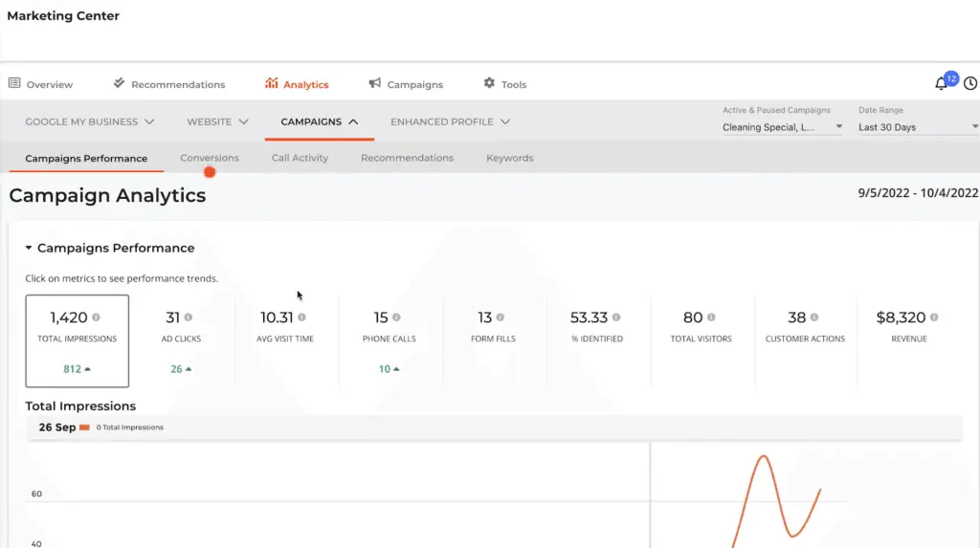Click the Overview list icon
This screenshot has width=980, height=548.
(14, 83)
